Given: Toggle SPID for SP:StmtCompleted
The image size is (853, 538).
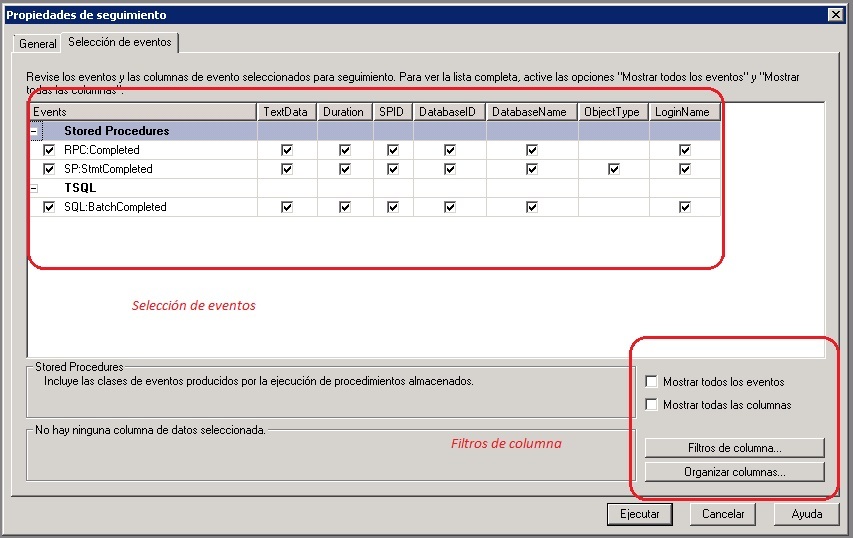Looking at the screenshot, I should pos(393,169).
